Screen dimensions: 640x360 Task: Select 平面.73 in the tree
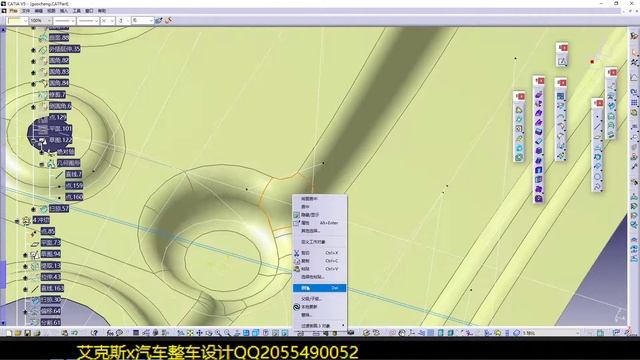51,243
